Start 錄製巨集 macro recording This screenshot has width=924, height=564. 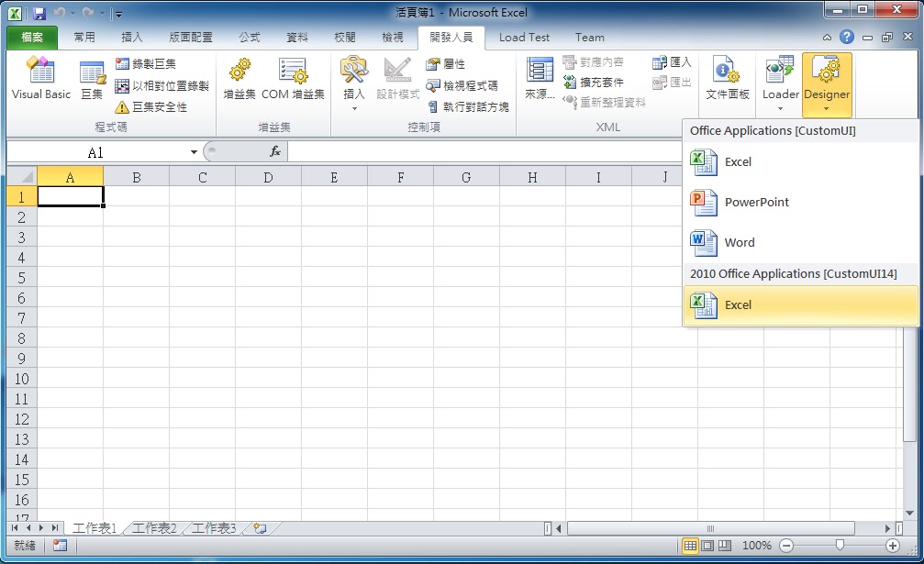[146, 63]
